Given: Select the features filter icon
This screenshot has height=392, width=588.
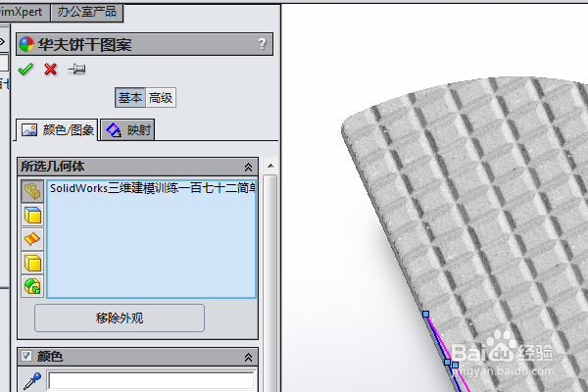Looking at the screenshot, I should pyautogui.click(x=32, y=286).
